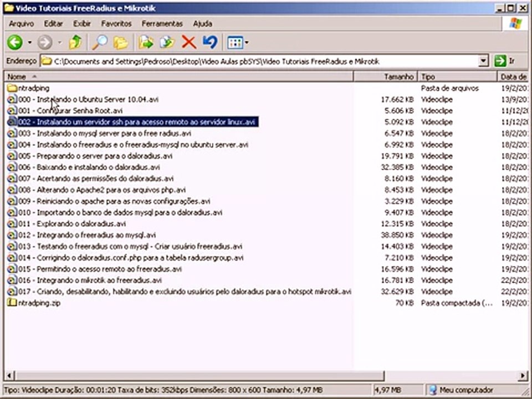Click the Pasta de arquivos type cell
The height and width of the screenshot is (399, 532).
click(x=450, y=88)
